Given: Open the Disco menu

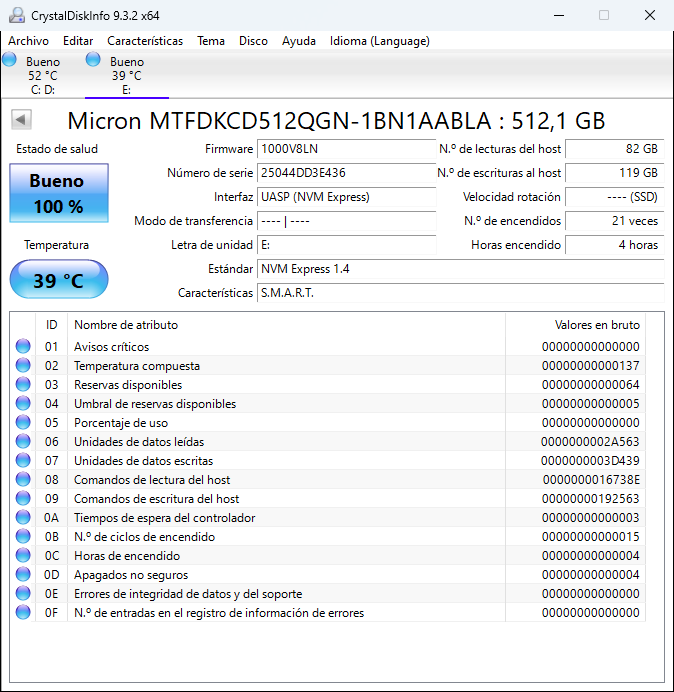Looking at the screenshot, I should click(x=253, y=41).
